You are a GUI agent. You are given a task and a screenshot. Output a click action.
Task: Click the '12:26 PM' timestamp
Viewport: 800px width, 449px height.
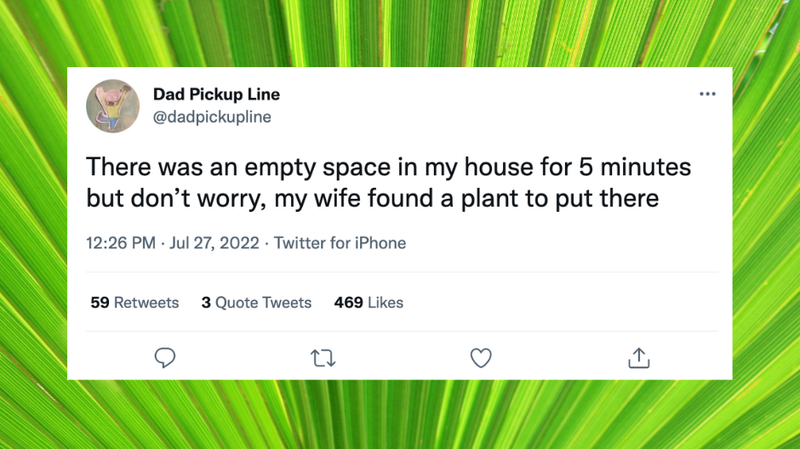(x=121, y=243)
